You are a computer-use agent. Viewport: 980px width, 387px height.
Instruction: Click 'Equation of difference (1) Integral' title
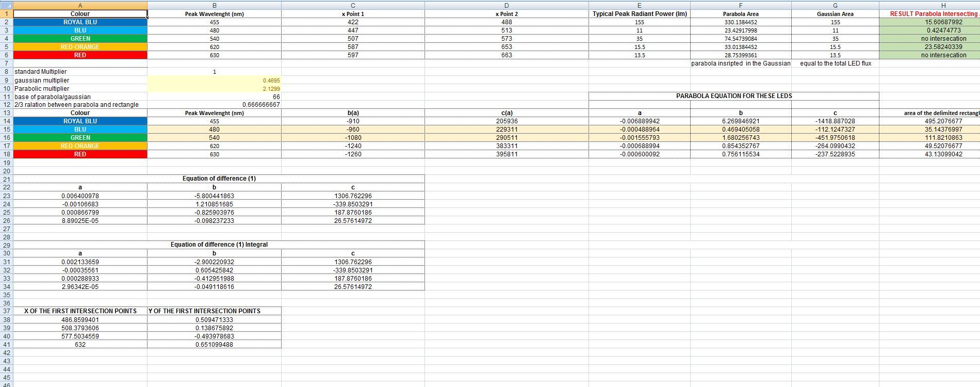[219, 245]
